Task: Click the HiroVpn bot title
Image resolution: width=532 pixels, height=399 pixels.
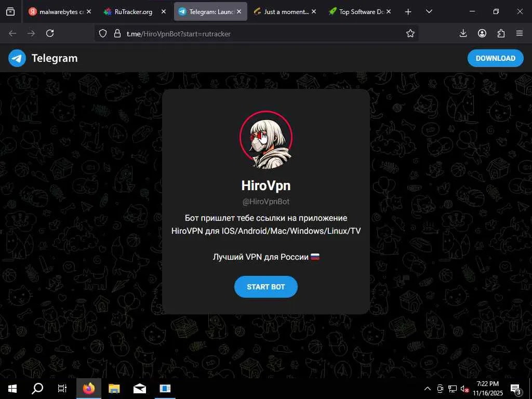Action: pos(265,185)
